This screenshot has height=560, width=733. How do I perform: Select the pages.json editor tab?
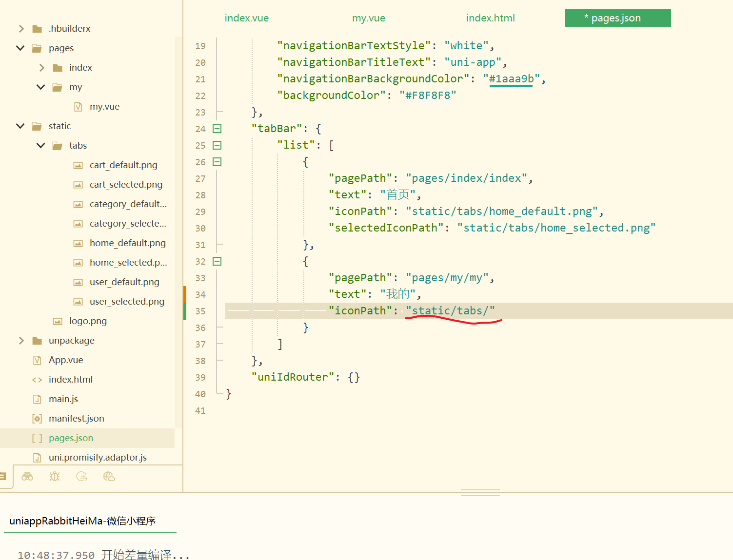[618, 18]
